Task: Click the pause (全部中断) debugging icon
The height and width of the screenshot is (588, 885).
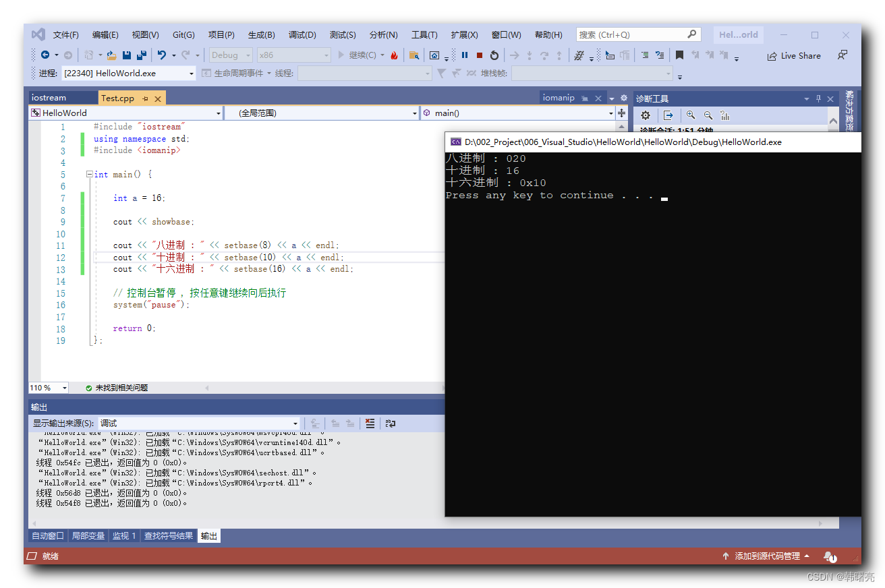Action: click(x=465, y=55)
